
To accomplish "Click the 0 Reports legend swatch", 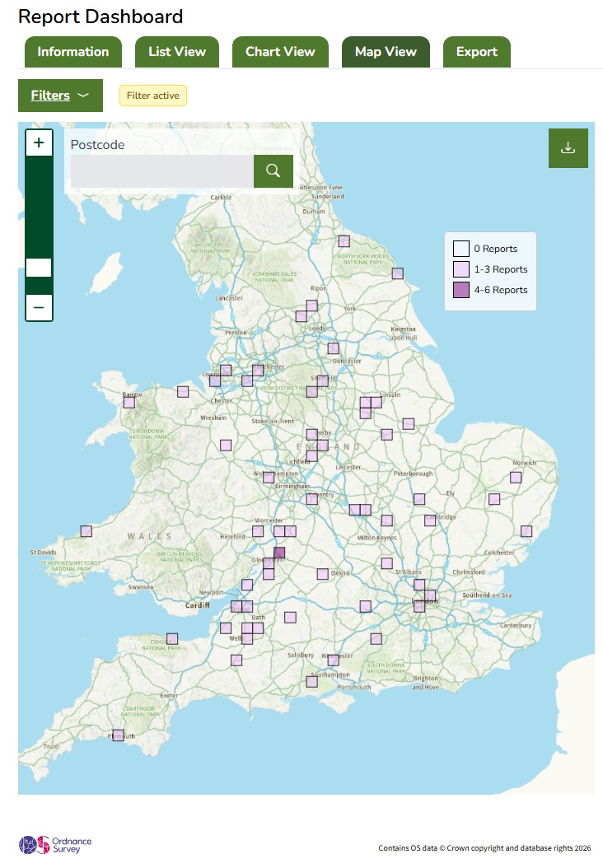I will point(461,249).
